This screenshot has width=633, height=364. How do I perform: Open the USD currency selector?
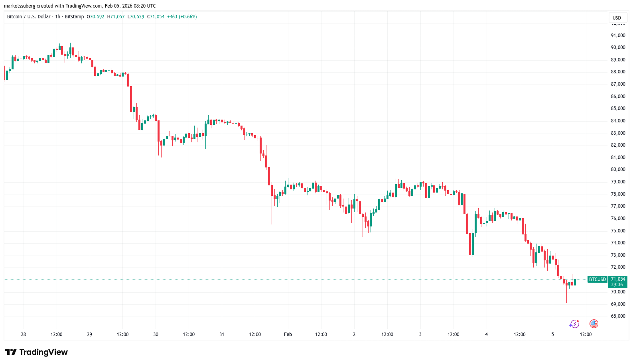617,18
